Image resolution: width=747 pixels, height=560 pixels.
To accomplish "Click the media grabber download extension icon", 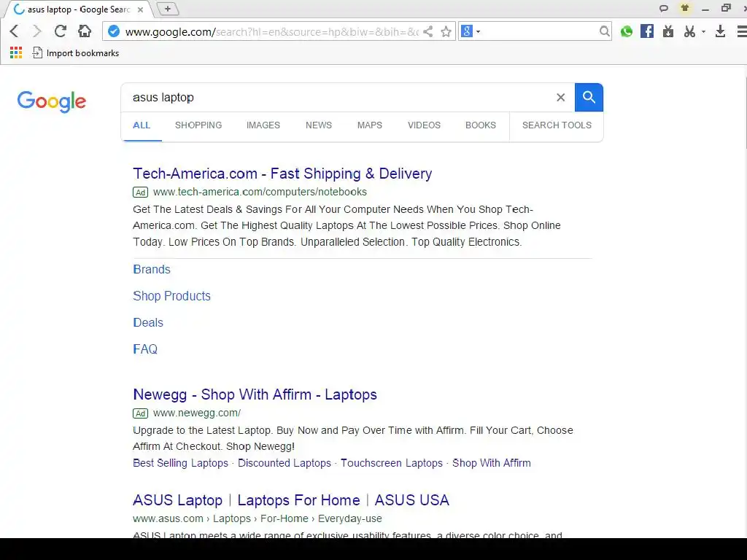I will click(668, 31).
